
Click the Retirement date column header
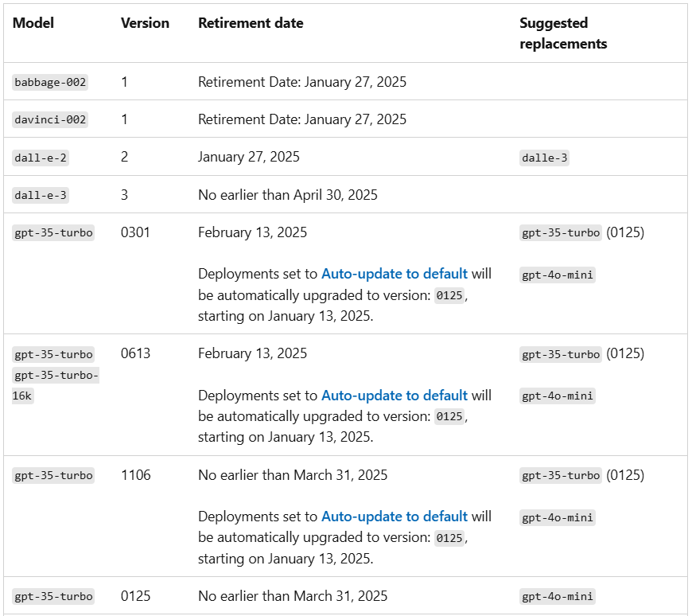[251, 23]
